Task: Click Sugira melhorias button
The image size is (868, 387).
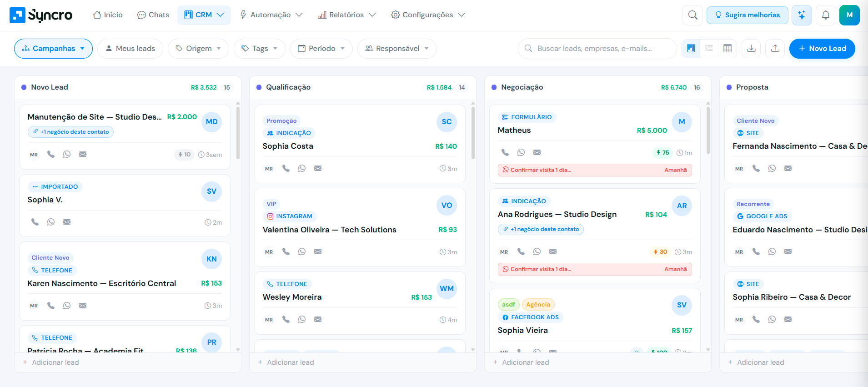Action: coord(747,15)
